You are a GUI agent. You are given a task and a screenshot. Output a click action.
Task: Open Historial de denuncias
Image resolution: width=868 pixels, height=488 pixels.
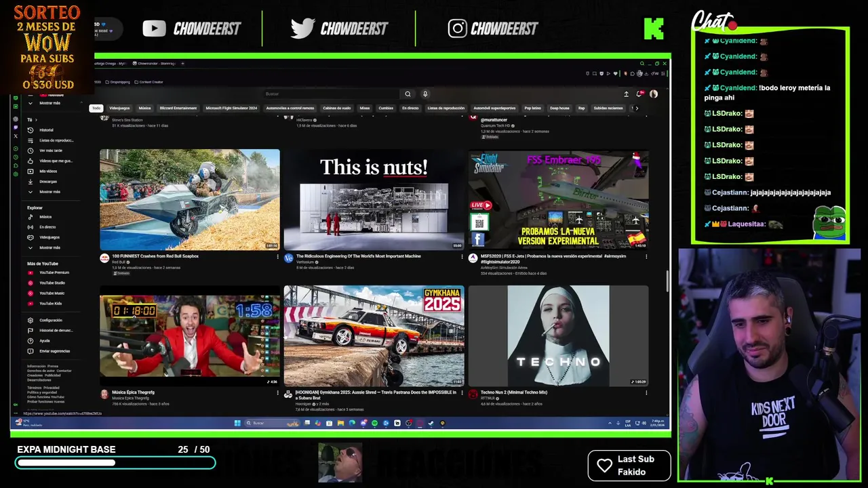(51, 330)
